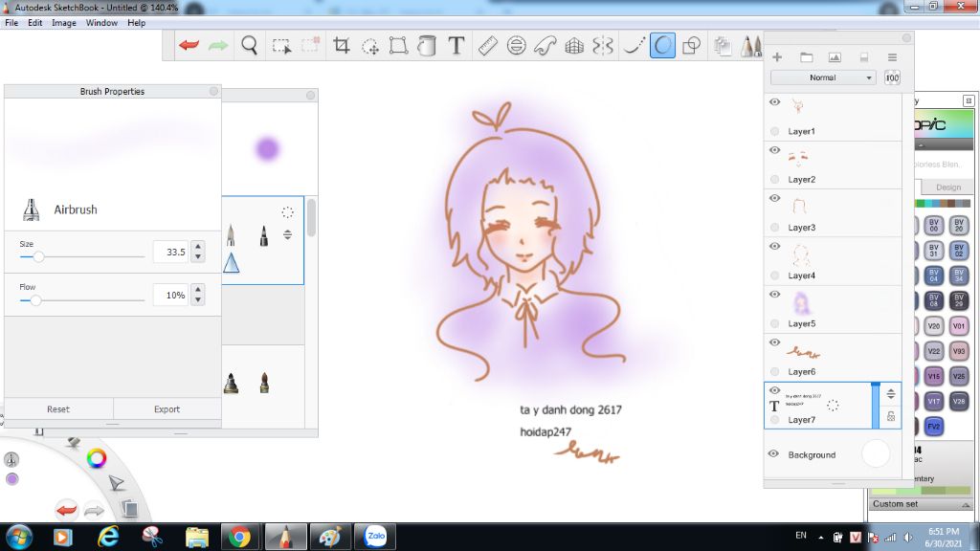Open the Normal blend mode dropdown
This screenshot has height=551, width=980.
823,77
